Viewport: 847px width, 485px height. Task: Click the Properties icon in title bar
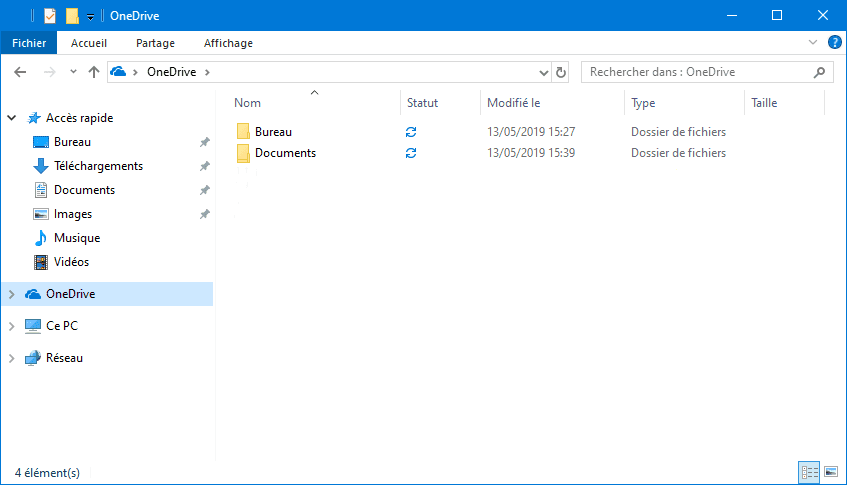(50, 15)
